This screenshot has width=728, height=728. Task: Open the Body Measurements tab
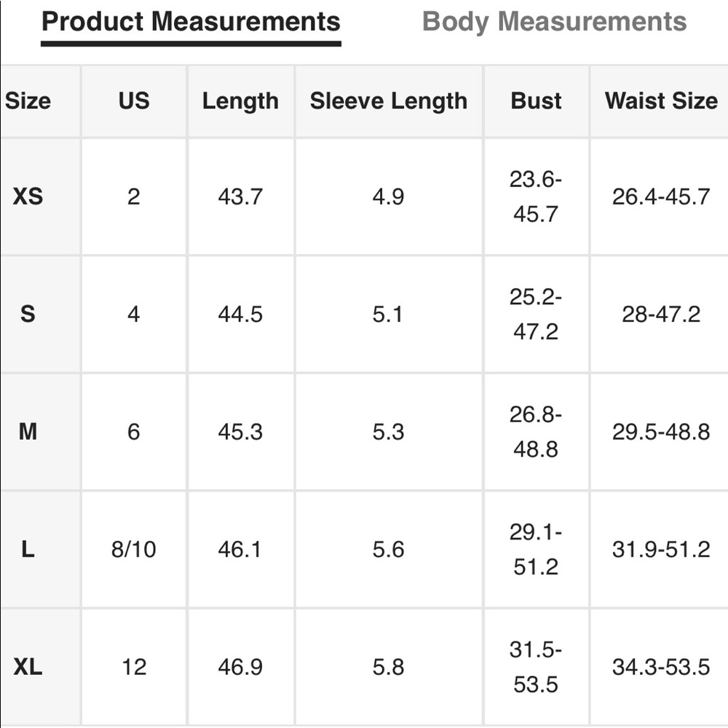click(554, 22)
